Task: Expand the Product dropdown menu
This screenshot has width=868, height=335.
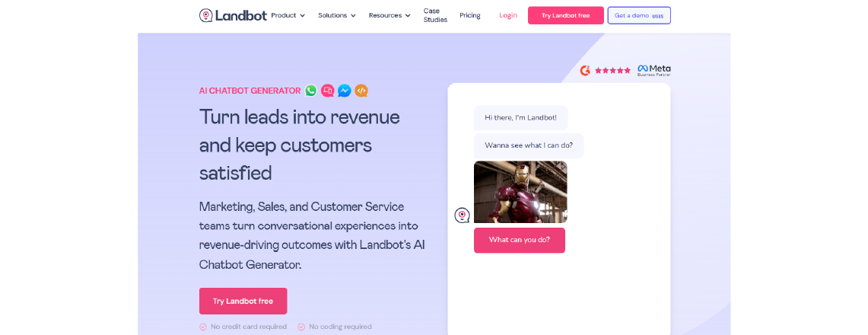Action: pyautogui.click(x=288, y=15)
